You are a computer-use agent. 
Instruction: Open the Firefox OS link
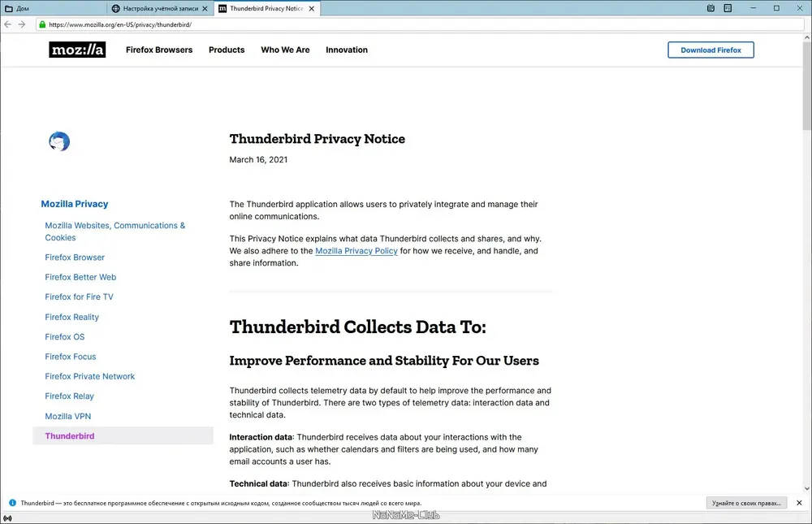(64, 337)
